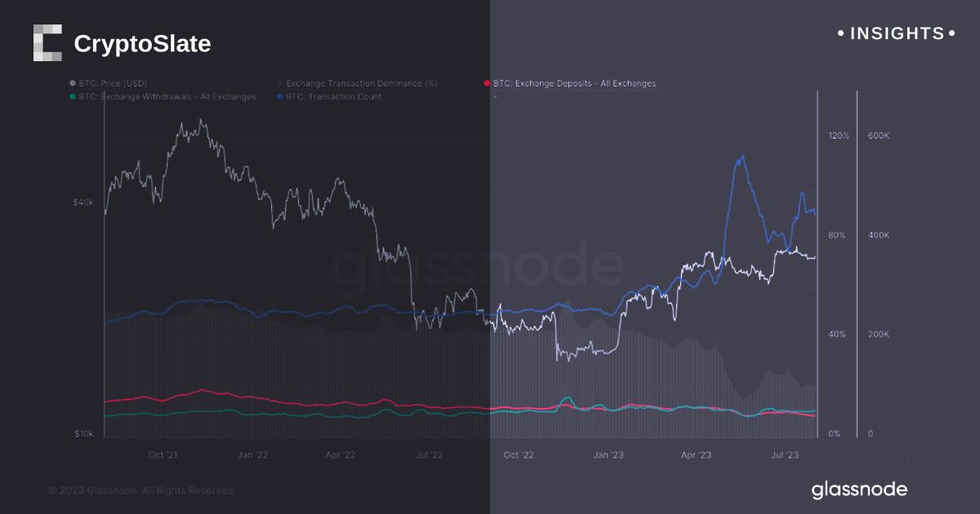The width and height of the screenshot is (980, 514).
Task: Click the blue Transaction Count legend dot
Action: (281, 96)
